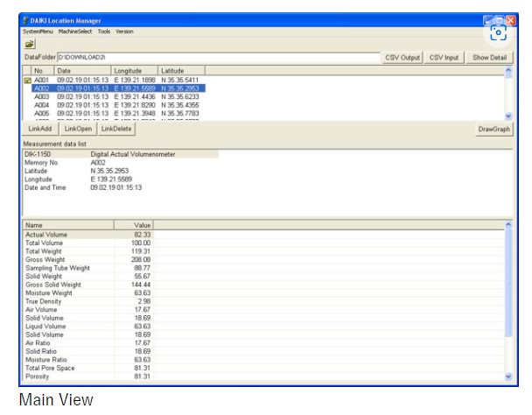Select the Sampling Tube Weight row
532x415 pixels.
tap(88, 268)
